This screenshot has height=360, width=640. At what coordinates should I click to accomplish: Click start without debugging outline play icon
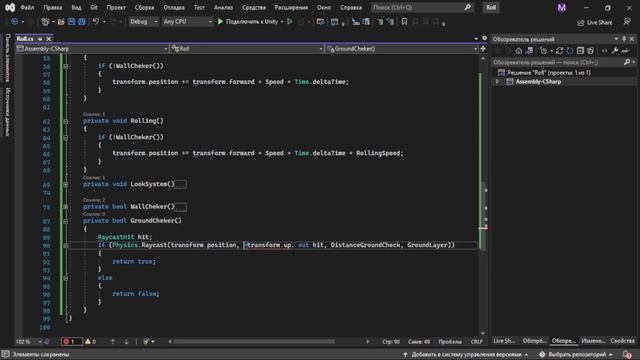point(290,22)
